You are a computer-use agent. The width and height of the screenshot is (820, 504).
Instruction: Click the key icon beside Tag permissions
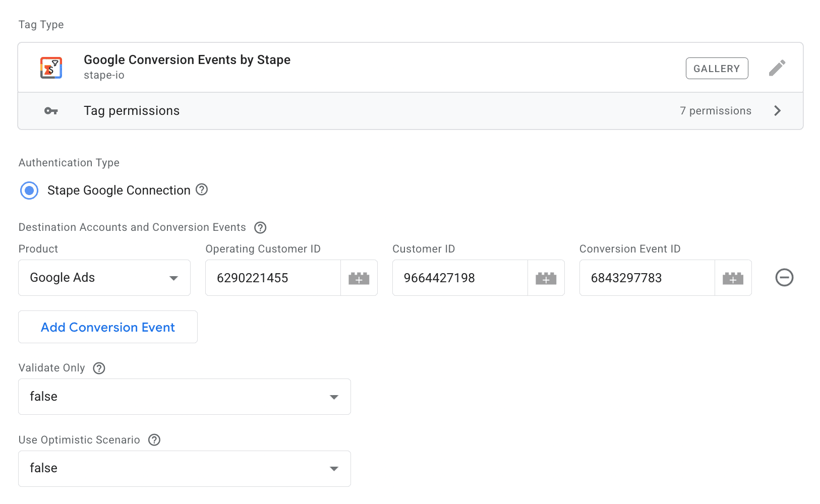pos(51,111)
